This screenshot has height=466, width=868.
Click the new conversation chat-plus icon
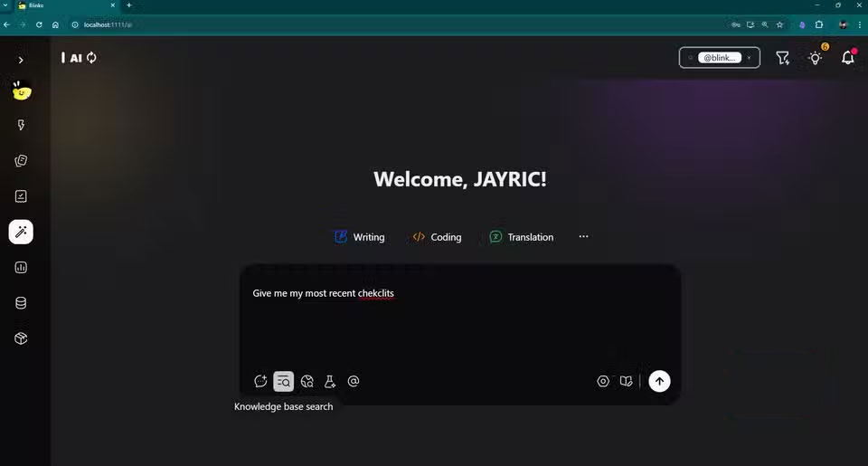260,381
